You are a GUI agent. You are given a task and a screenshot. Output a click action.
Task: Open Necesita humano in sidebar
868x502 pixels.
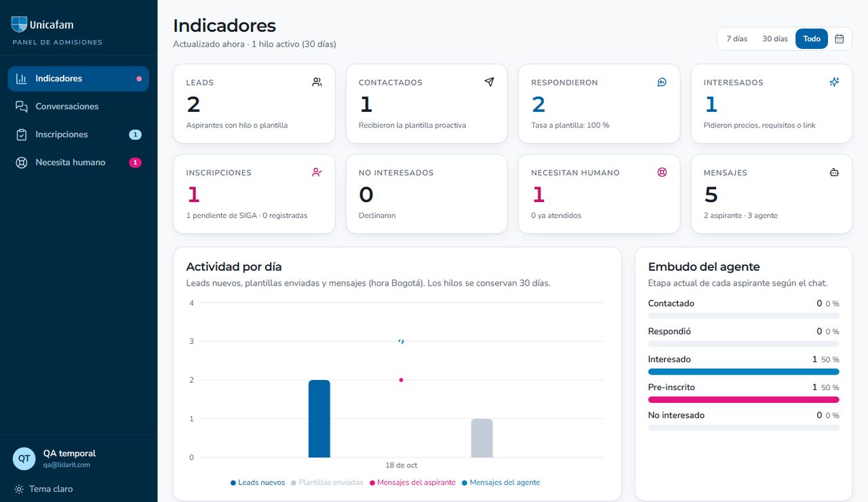point(78,162)
